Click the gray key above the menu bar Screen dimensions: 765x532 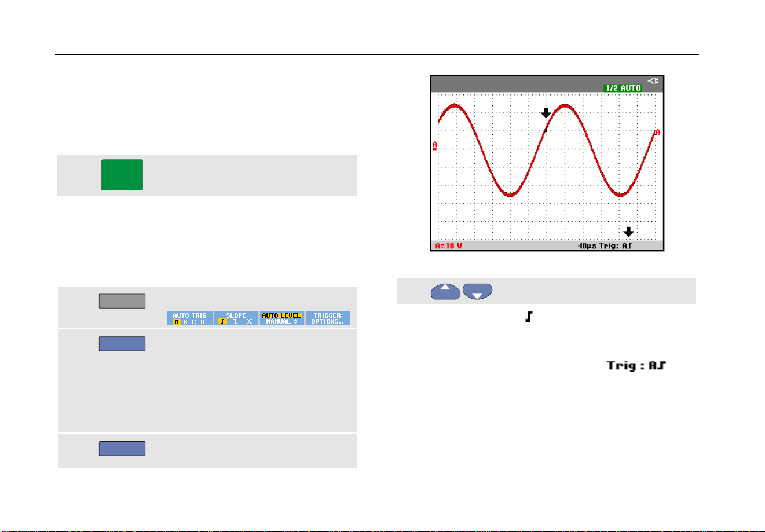[122, 301]
